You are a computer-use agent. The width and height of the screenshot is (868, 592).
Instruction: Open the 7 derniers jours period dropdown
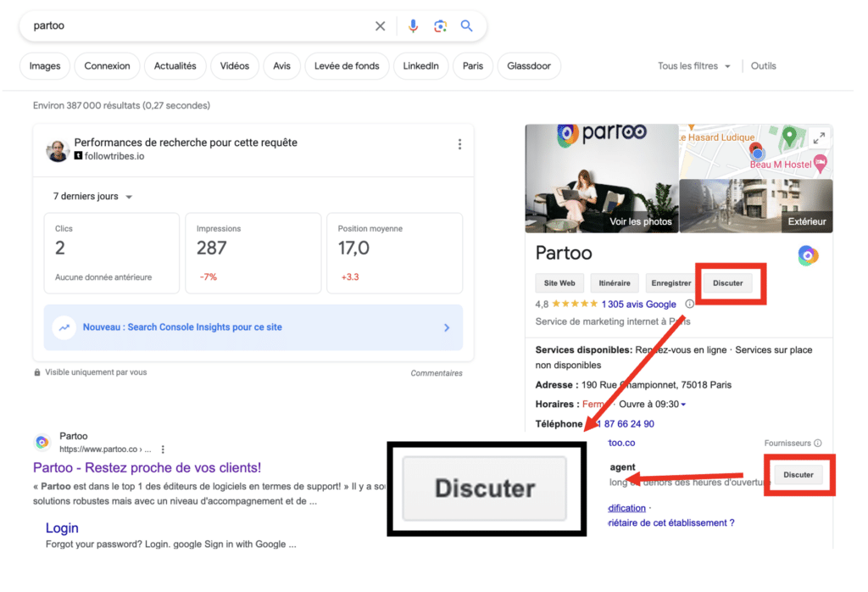(92, 197)
